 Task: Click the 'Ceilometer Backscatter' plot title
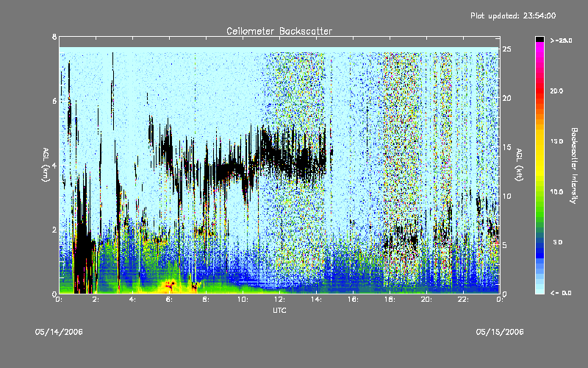click(x=279, y=31)
